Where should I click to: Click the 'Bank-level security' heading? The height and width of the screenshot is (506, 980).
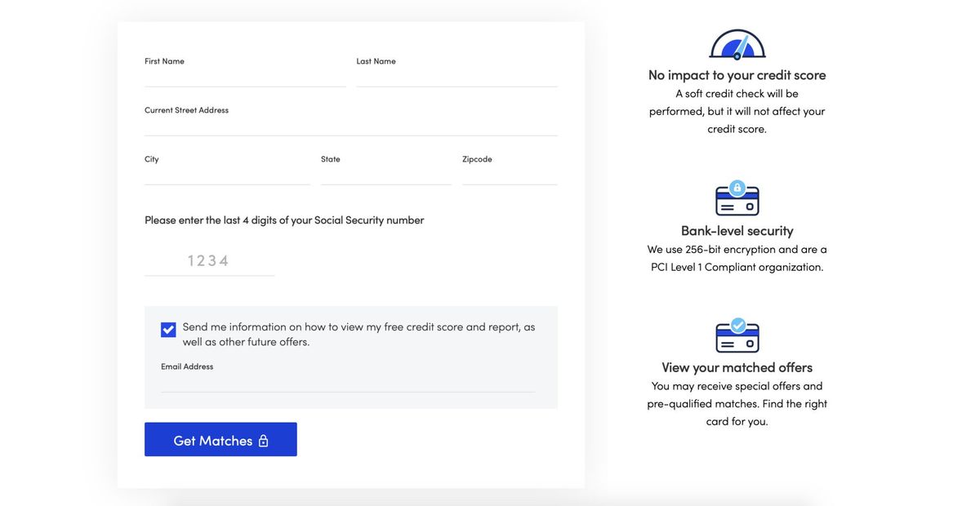pyautogui.click(x=737, y=229)
